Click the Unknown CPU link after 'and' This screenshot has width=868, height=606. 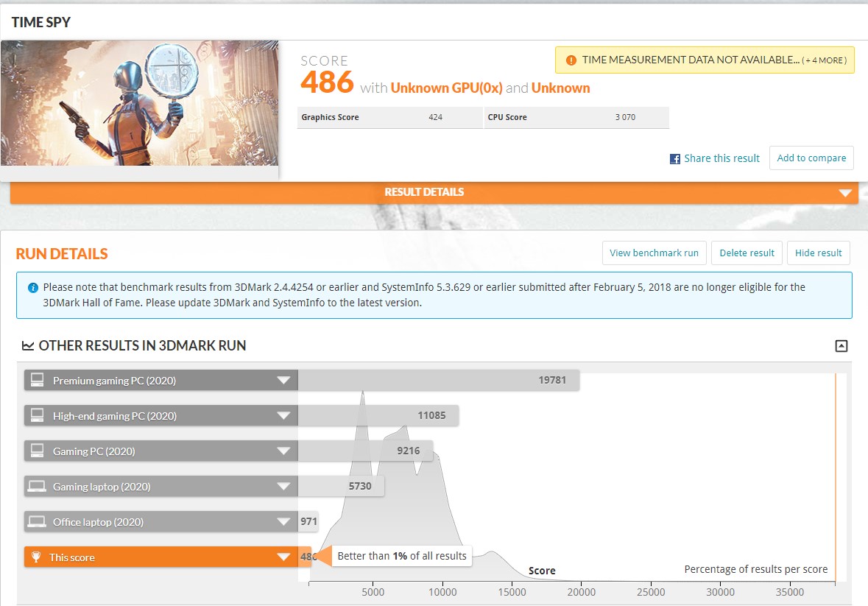click(x=561, y=88)
